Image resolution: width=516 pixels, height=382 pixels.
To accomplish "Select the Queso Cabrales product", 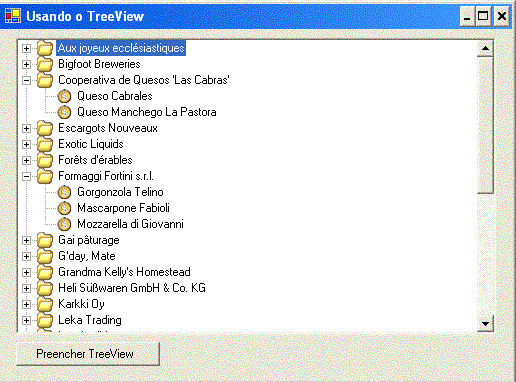I will (115, 96).
